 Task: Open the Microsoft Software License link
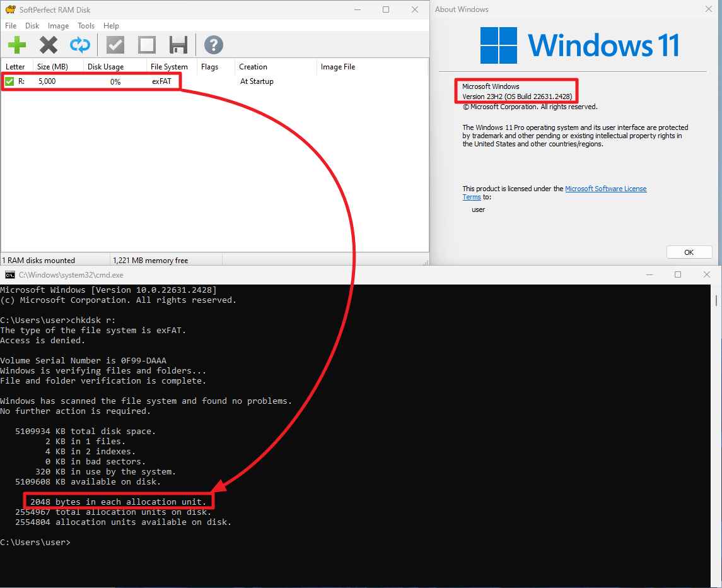(606, 189)
